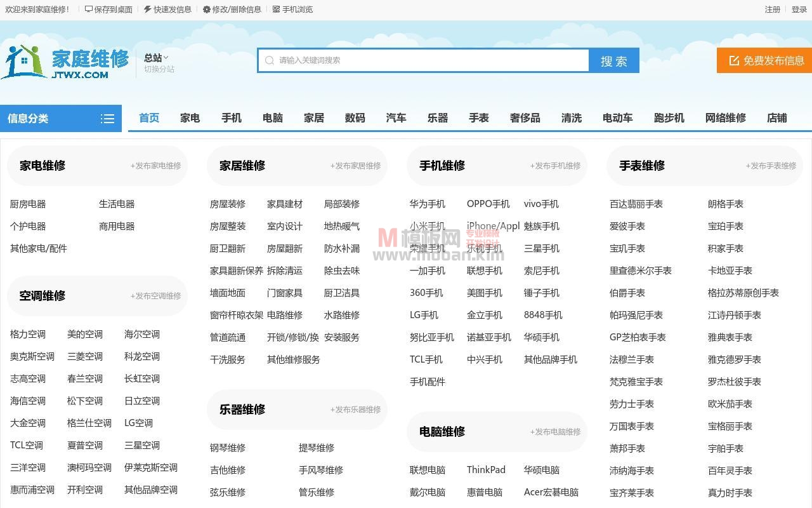
Task: Click the magnifier icon in search box
Action: point(270,60)
